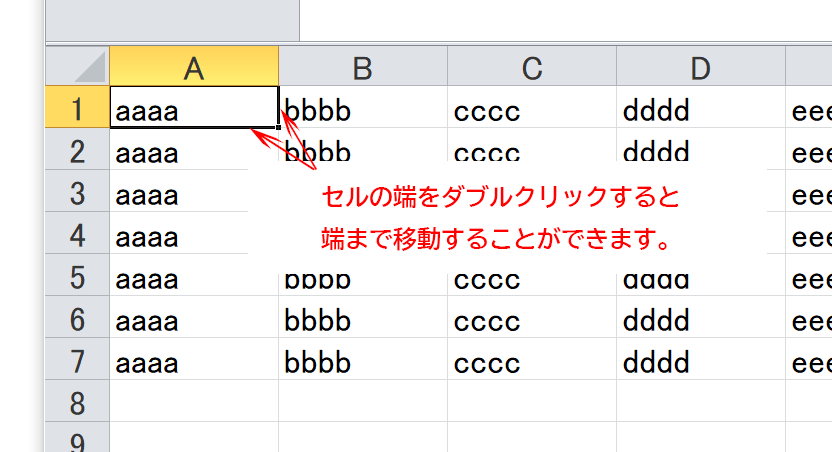The width and height of the screenshot is (832, 452).
Task: Select column C header
Action: coord(531,67)
